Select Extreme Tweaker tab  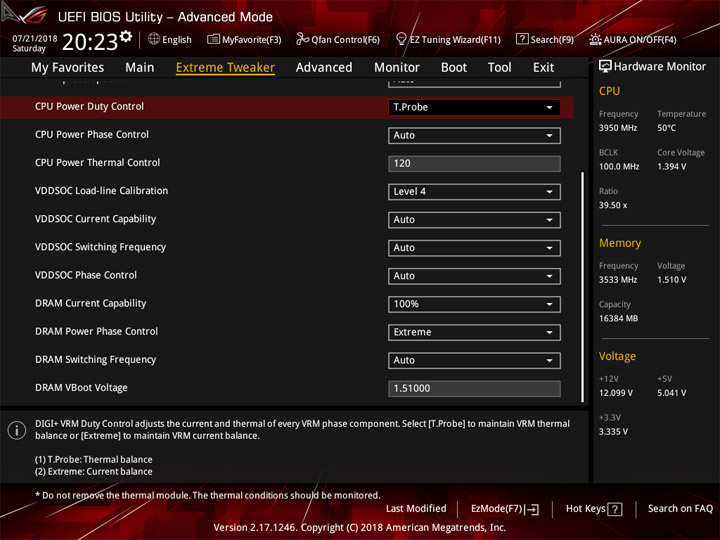coord(225,68)
